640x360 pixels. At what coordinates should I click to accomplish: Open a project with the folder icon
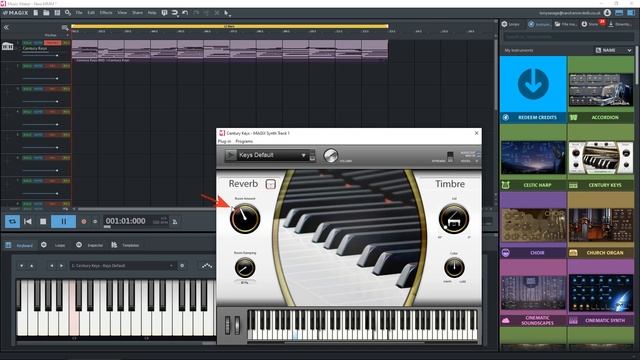point(46,13)
